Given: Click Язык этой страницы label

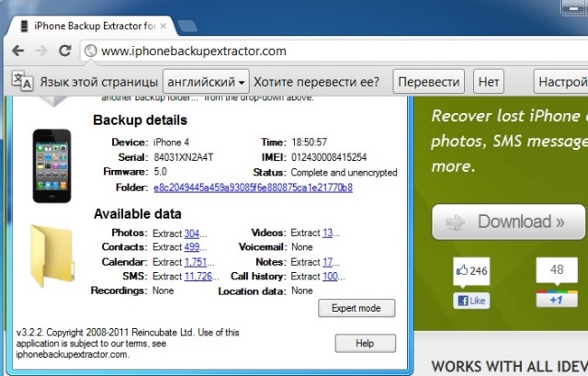Looking at the screenshot, I should [x=98, y=82].
